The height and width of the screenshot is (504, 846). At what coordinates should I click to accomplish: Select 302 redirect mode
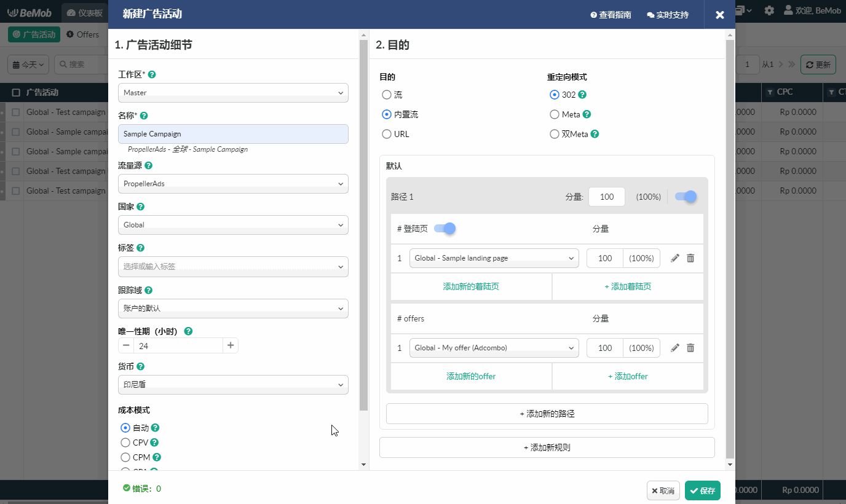tap(555, 95)
